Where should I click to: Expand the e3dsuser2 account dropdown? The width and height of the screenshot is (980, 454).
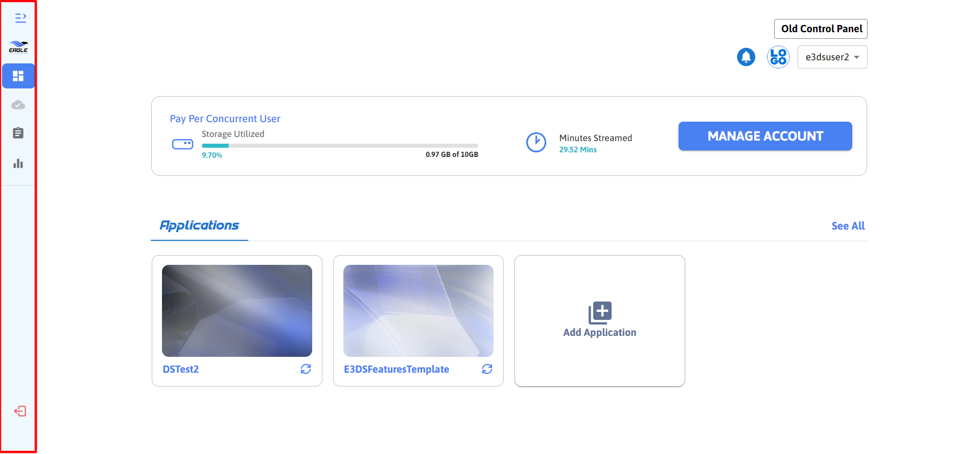(x=832, y=57)
